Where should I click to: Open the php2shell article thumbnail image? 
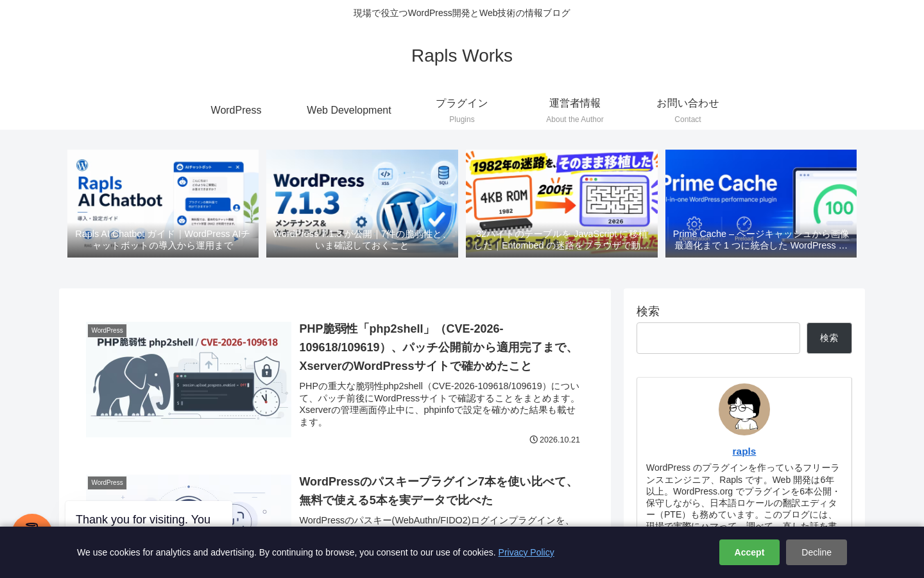tap(189, 380)
